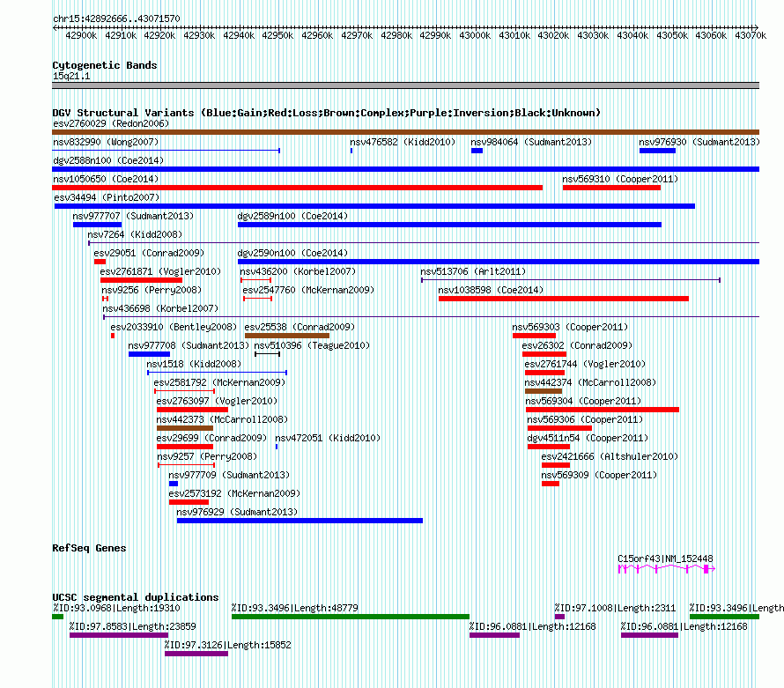Click nsv9257 (Perry2008) label
Viewport: 784px width, 688px height.
coord(207,456)
